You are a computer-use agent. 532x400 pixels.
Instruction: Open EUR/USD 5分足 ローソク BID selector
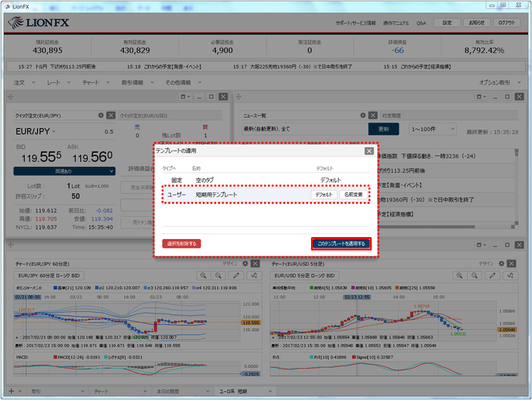(x=305, y=276)
